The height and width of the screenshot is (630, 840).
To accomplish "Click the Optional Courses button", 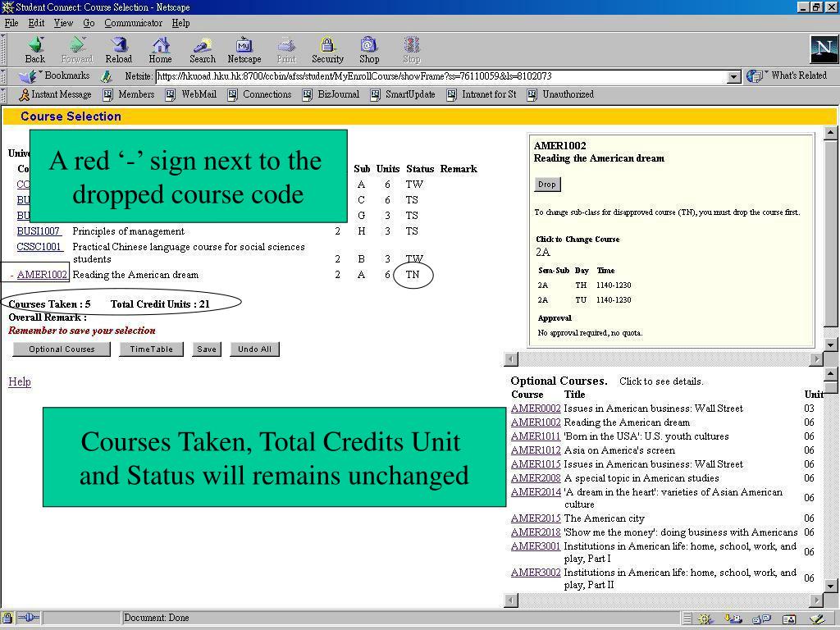I will pyautogui.click(x=62, y=349).
